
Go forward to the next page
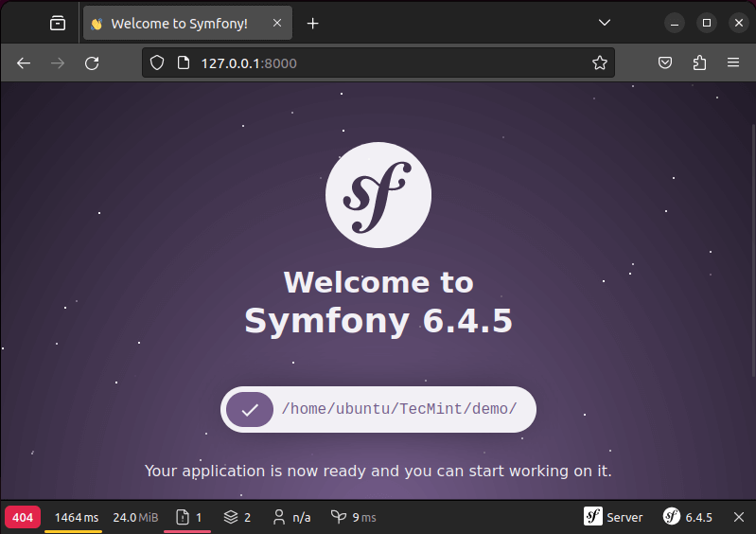(x=58, y=63)
